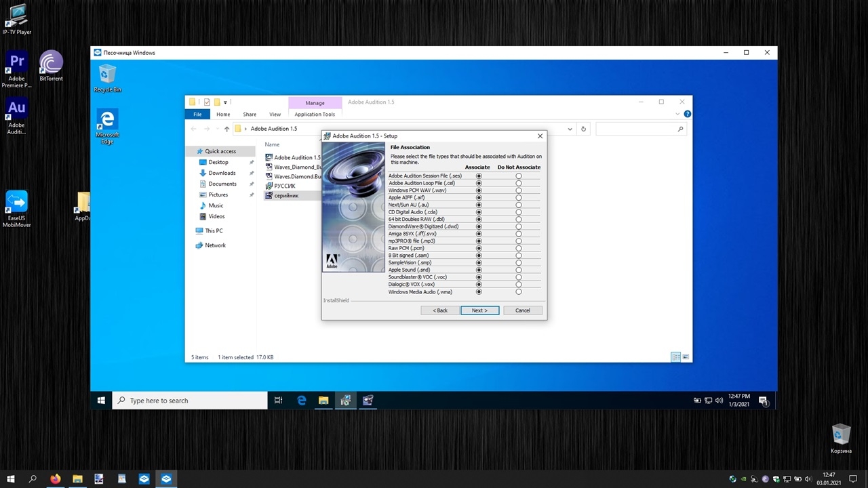The height and width of the screenshot is (488, 868).
Task: Open File Explorer in sandbox taskbar
Action: point(323,401)
